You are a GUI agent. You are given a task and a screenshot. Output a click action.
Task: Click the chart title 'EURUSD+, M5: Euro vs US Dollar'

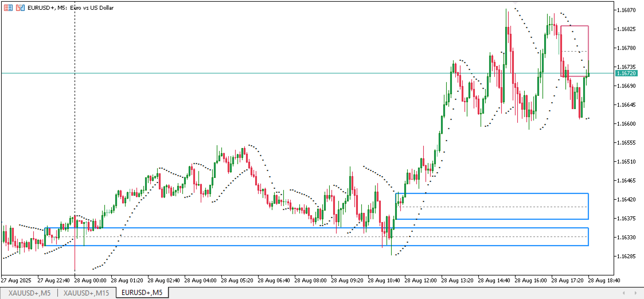coord(70,7)
